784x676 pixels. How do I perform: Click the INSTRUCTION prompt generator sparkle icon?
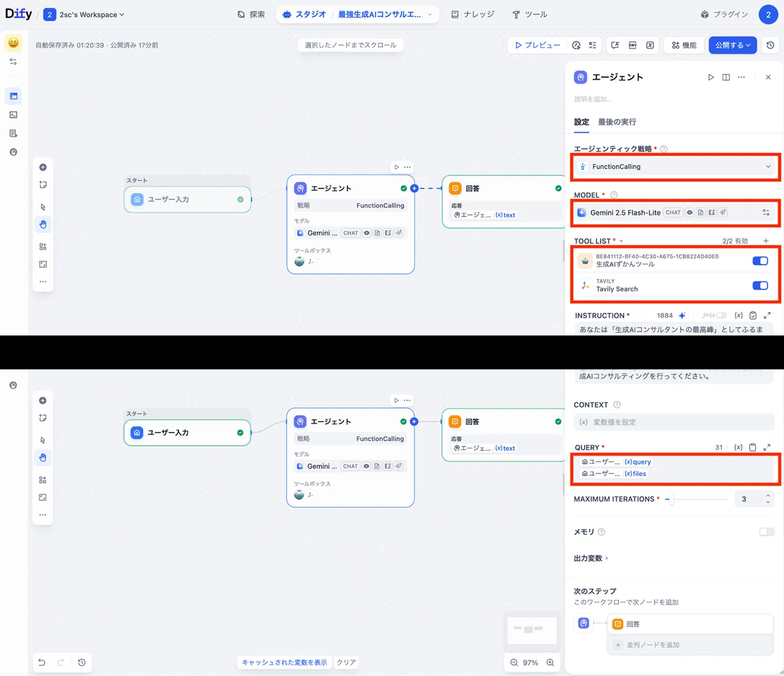pyautogui.click(x=682, y=315)
